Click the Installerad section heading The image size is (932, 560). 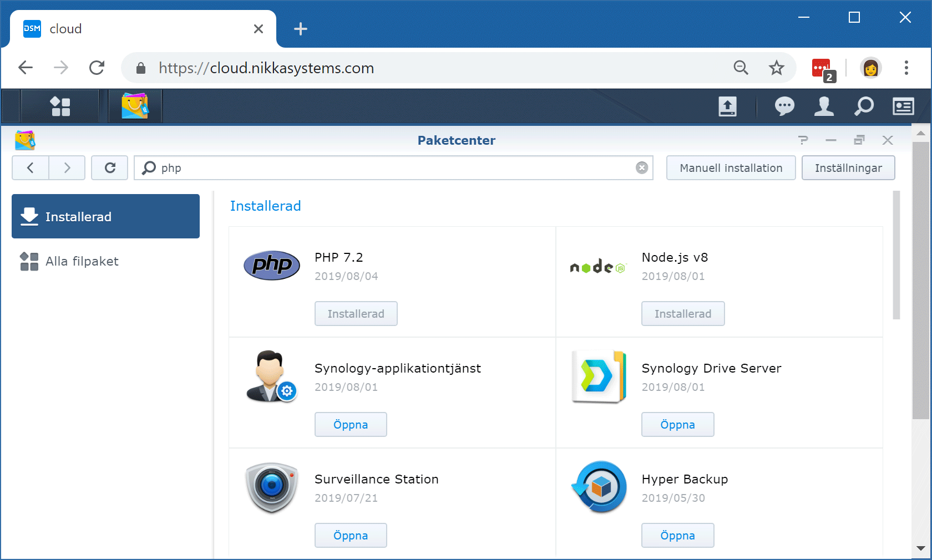coord(265,206)
